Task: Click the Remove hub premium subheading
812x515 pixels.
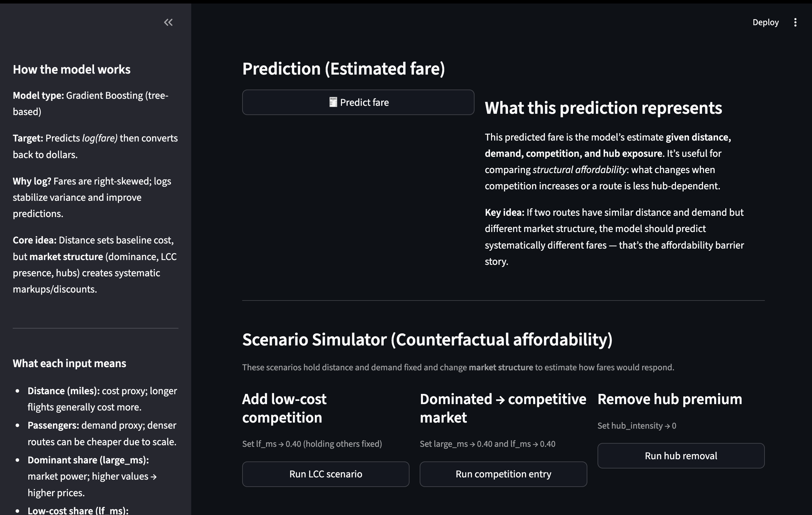Action: 669,399
